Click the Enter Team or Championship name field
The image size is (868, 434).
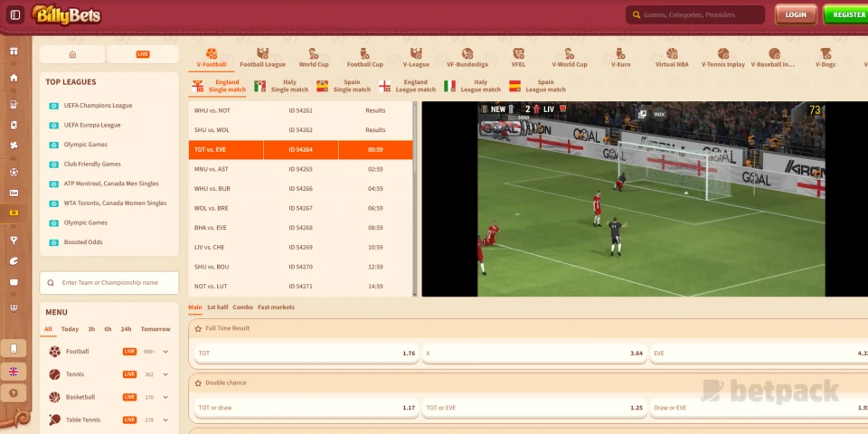click(108, 282)
